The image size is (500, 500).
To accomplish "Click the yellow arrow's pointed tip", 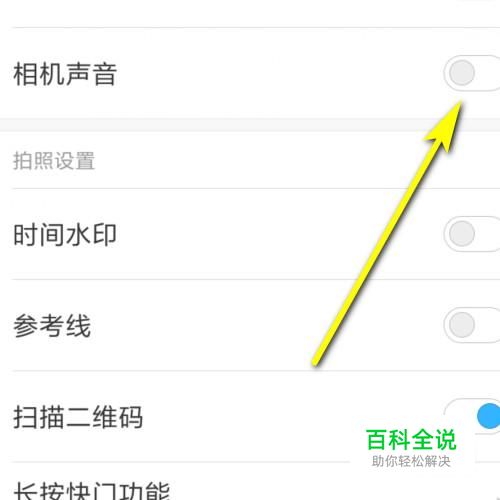I will (x=460, y=102).
